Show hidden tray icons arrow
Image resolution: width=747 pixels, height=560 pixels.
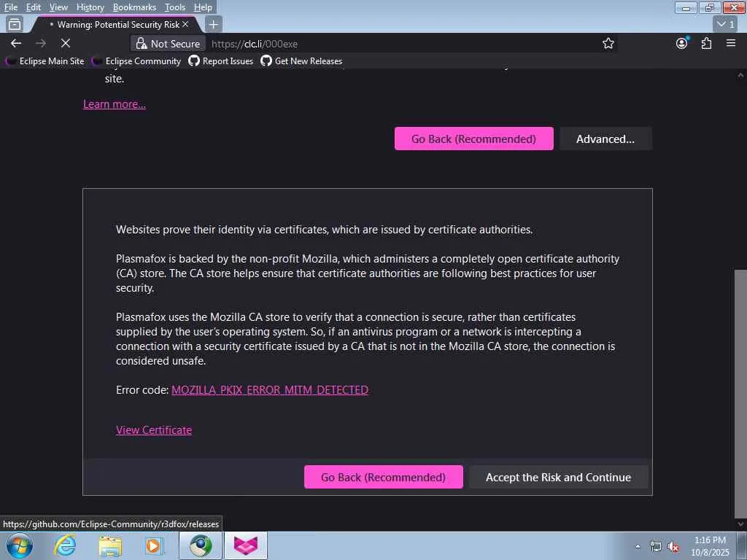click(x=638, y=546)
